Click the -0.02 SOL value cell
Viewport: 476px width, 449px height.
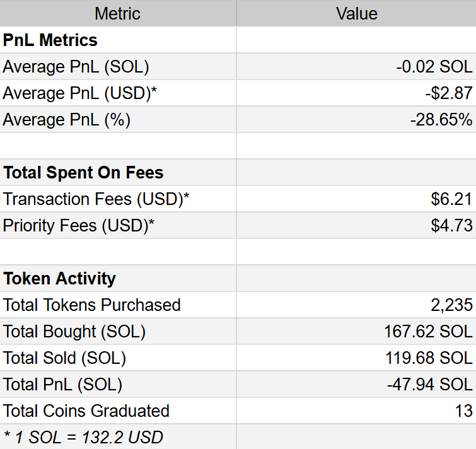pos(356,66)
